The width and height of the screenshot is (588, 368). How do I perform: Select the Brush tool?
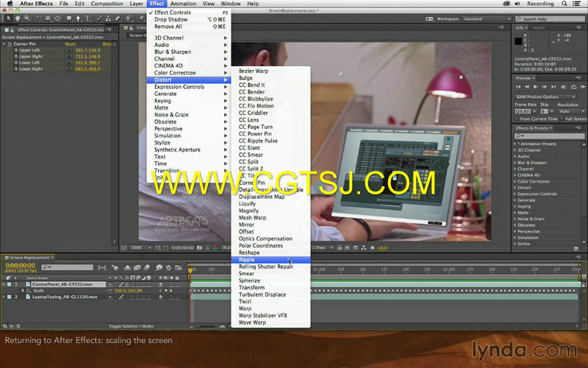pyautogui.click(x=99, y=18)
